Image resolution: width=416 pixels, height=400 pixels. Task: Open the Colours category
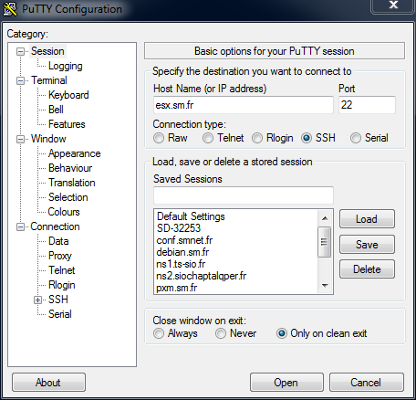tap(64, 212)
